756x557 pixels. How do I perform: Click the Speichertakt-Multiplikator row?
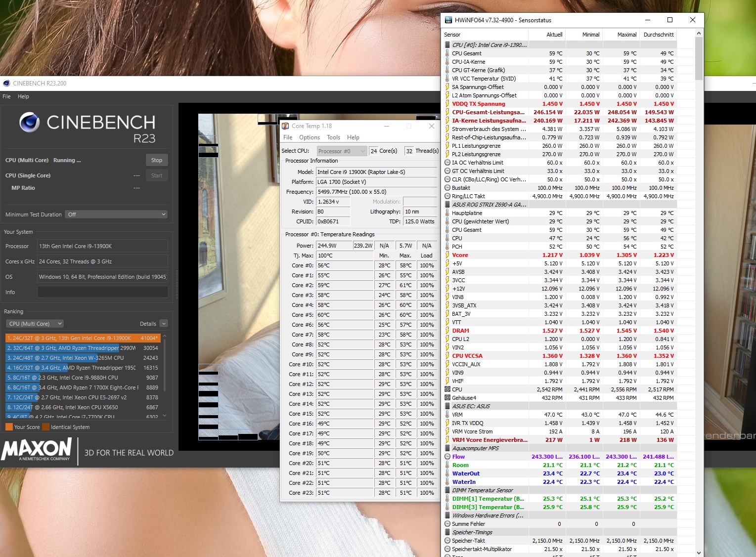(560, 549)
